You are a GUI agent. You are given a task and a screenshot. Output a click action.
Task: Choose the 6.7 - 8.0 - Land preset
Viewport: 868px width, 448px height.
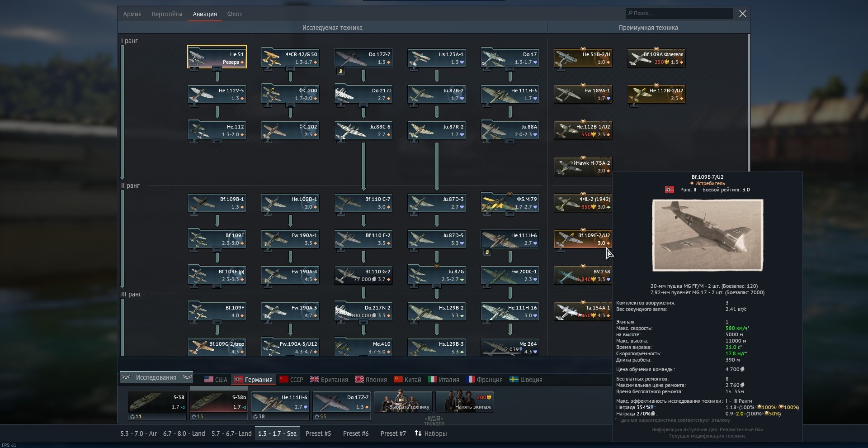(184, 434)
